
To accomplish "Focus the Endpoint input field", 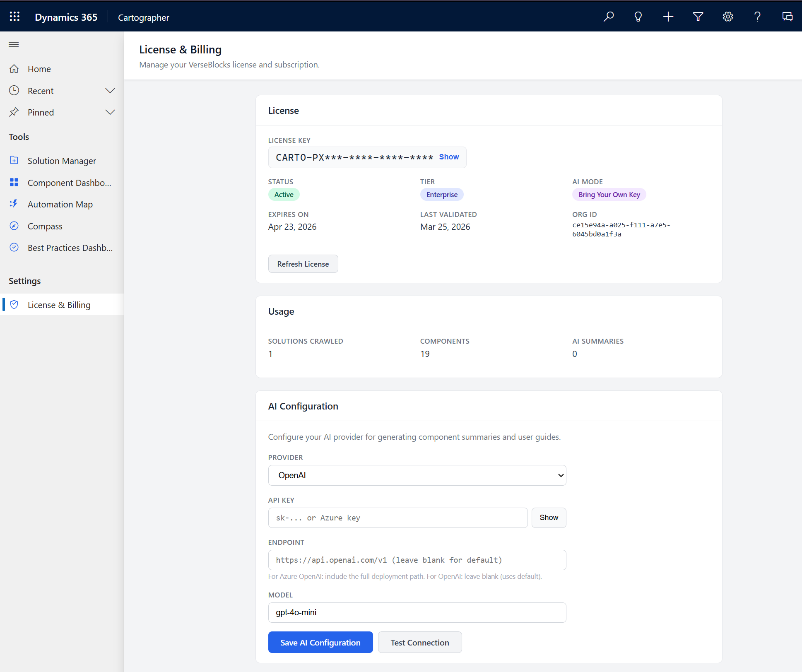I will pyautogui.click(x=417, y=560).
